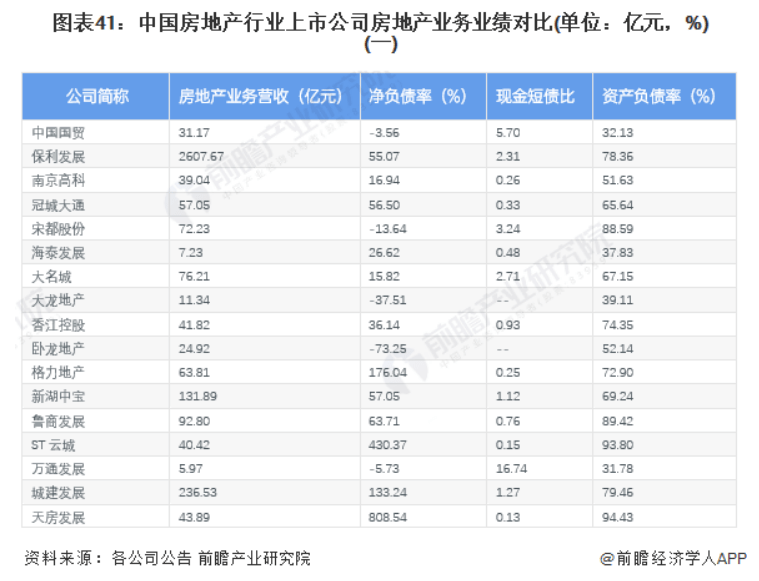759x581 pixels.
Task: Click net debt ratio -73.25
Action: point(388,349)
